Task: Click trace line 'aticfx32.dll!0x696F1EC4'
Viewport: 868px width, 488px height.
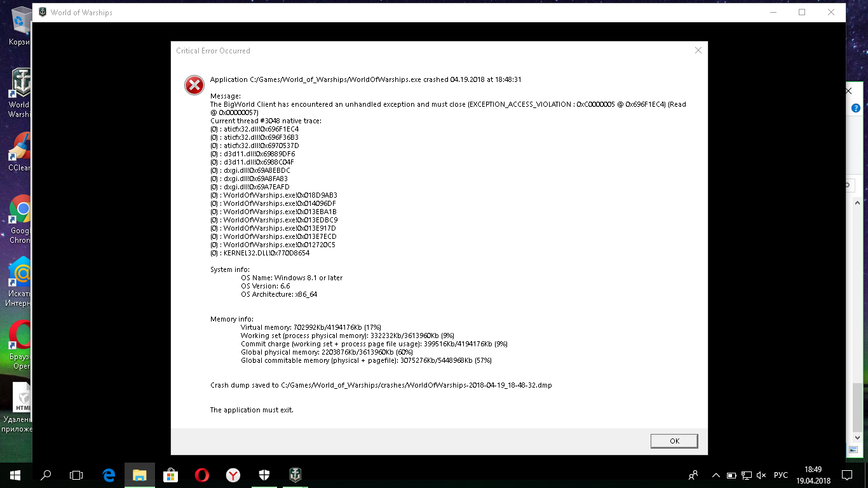Action: tap(254, 129)
